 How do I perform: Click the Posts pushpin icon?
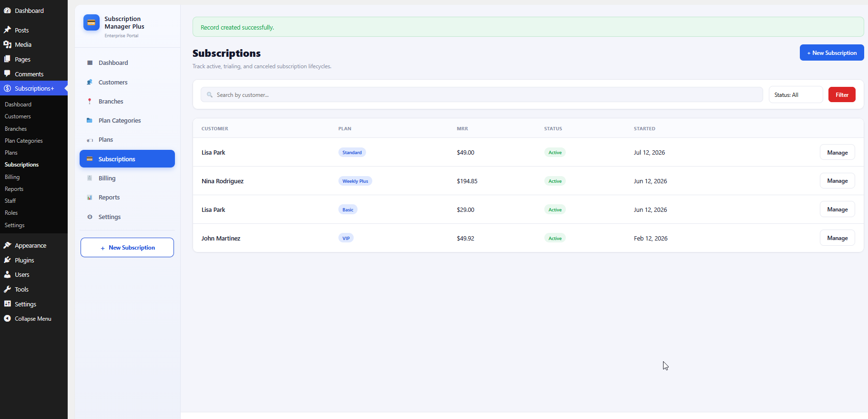click(x=7, y=30)
